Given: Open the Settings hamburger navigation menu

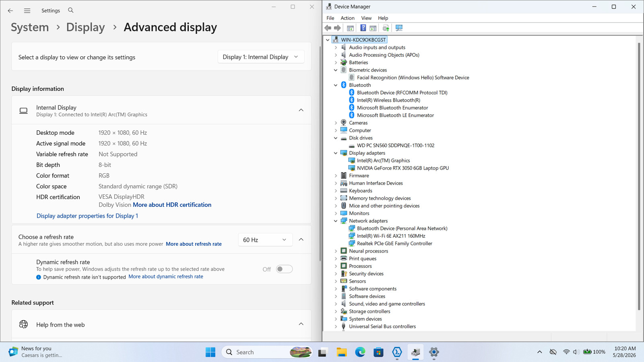Looking at the screenshot, I should click(27, 11).
